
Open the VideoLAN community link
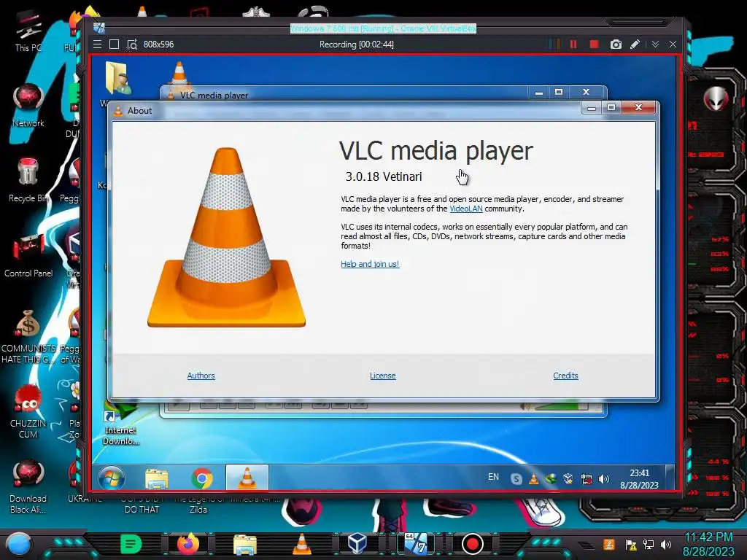pos(466,209)
